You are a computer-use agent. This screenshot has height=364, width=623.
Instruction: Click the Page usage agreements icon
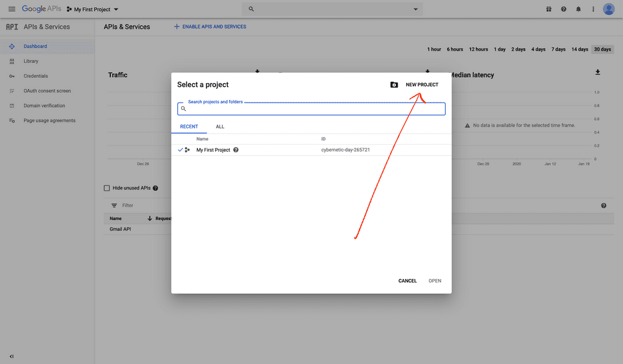coord(12,121)
